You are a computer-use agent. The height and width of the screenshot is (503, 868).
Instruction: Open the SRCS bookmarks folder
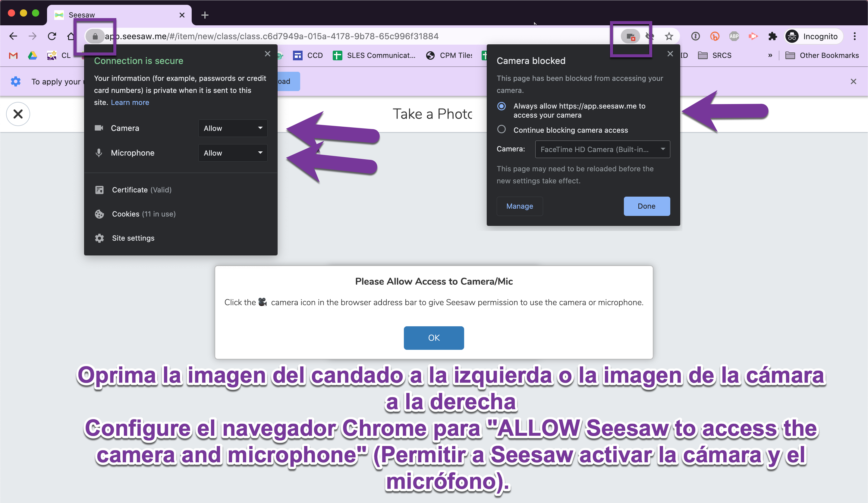point(715,55)
